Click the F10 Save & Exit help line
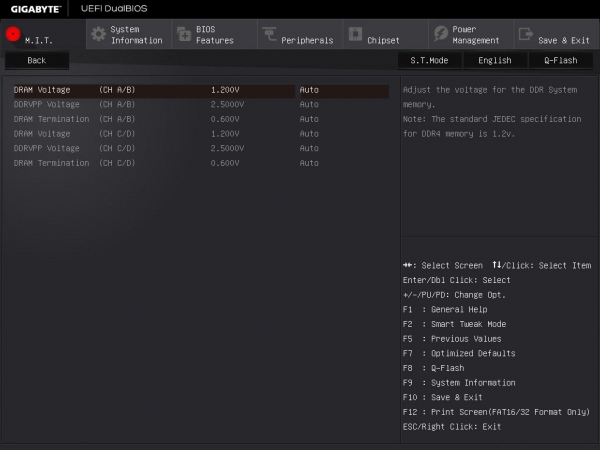This screenshot has width=600, height=450. pyautogui.click(x=443, y=398)
